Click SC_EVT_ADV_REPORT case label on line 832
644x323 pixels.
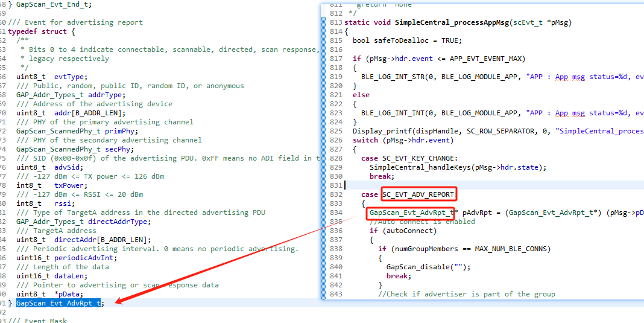(x=418, y=194)
